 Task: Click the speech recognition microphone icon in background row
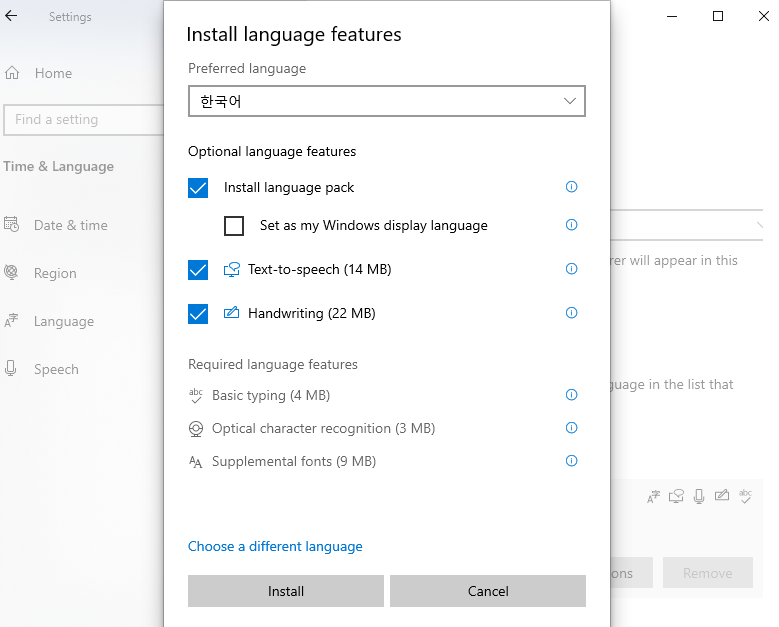pos(699,496)
